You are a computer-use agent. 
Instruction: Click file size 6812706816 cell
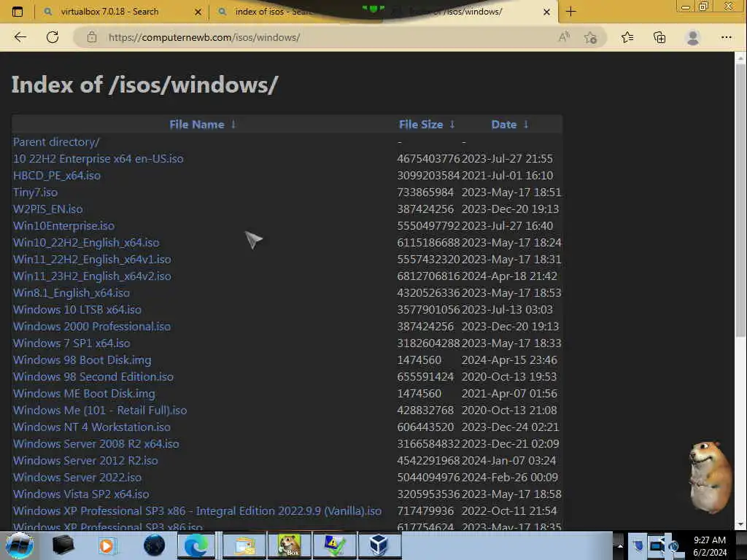pyautogui.click(x=428, y=276)
